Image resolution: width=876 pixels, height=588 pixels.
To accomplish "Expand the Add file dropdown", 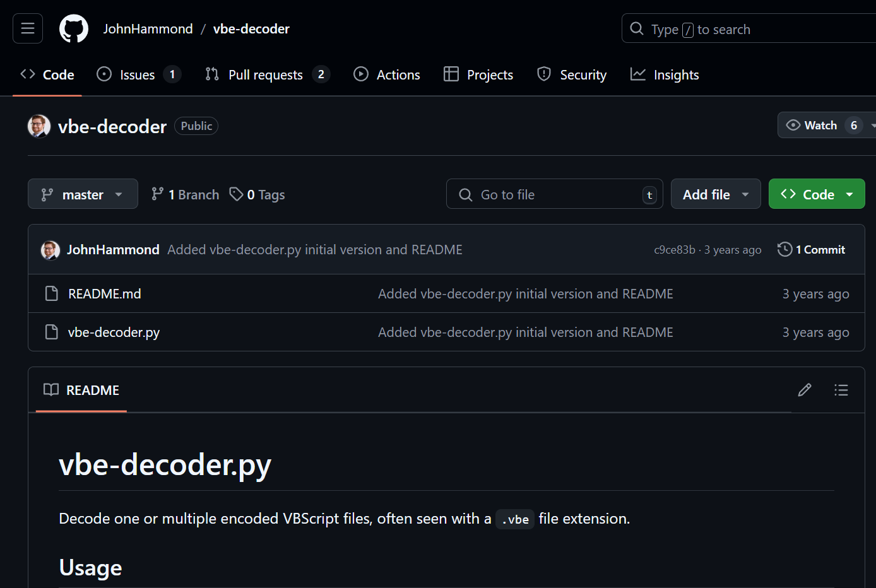I will click(x=716, y=194).
